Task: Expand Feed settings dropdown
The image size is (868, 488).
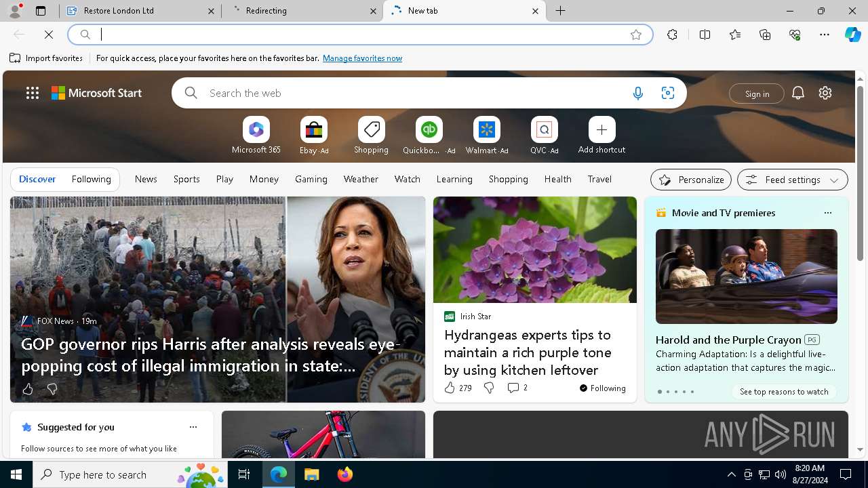Action: 793,180
